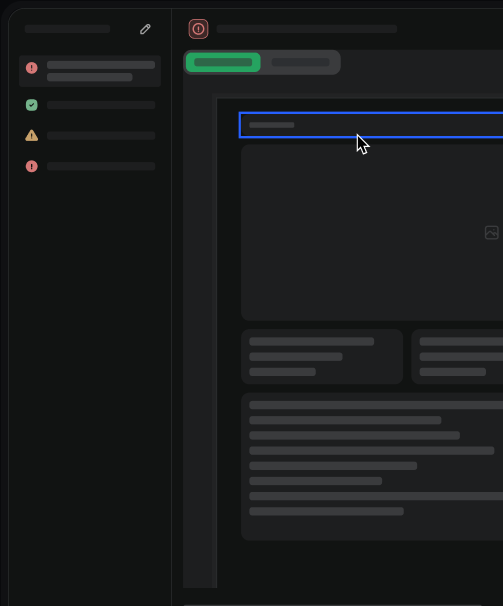The image size is (503, 606).
Task: Switch to the gray inactive tab
Action: click(300, 62)
